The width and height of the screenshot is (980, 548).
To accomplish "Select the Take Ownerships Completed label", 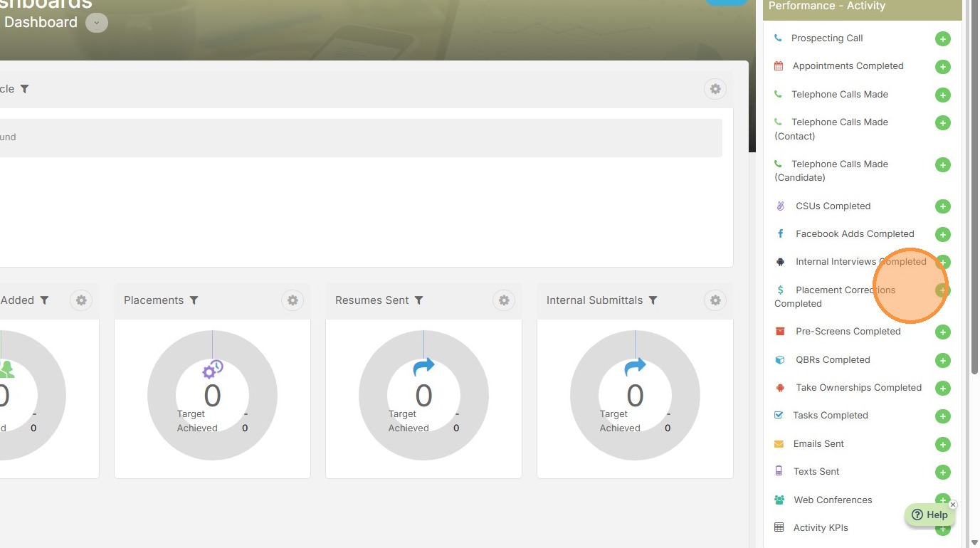I will click(859, 388).
